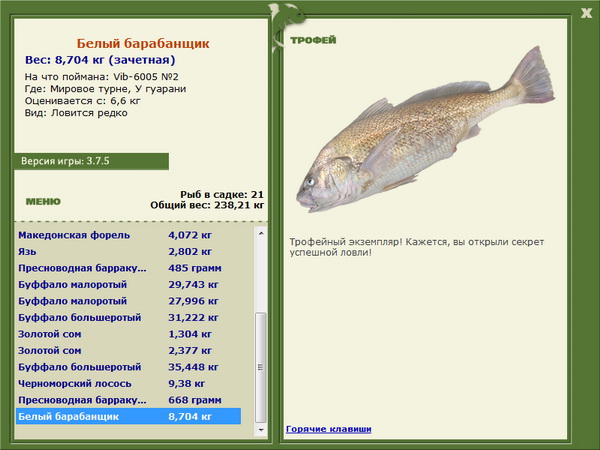Select the 485 грамм Пресноводная барракуда entry

coord(129,268)
